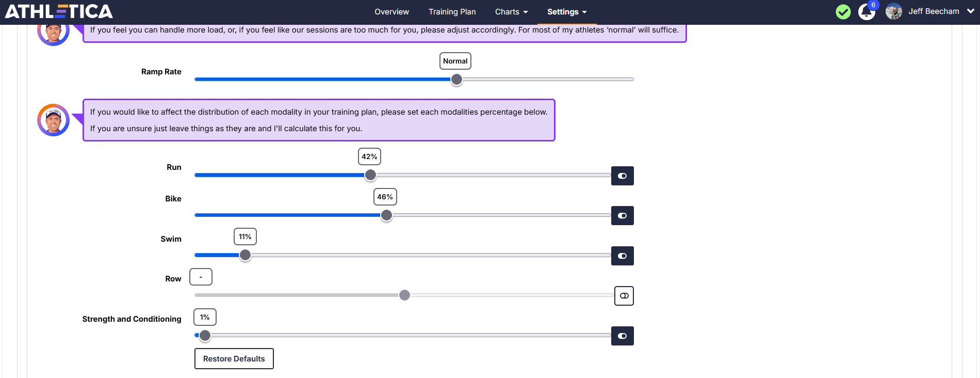Open the Training Plan page
Image resolution: width=980 pixels, height=378 pixels.
pos(452,12)
